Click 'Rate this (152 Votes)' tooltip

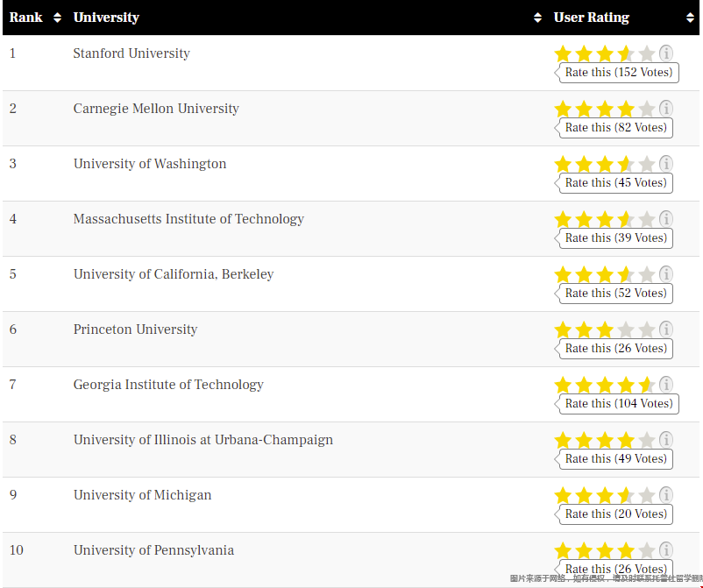pos(618,73)
